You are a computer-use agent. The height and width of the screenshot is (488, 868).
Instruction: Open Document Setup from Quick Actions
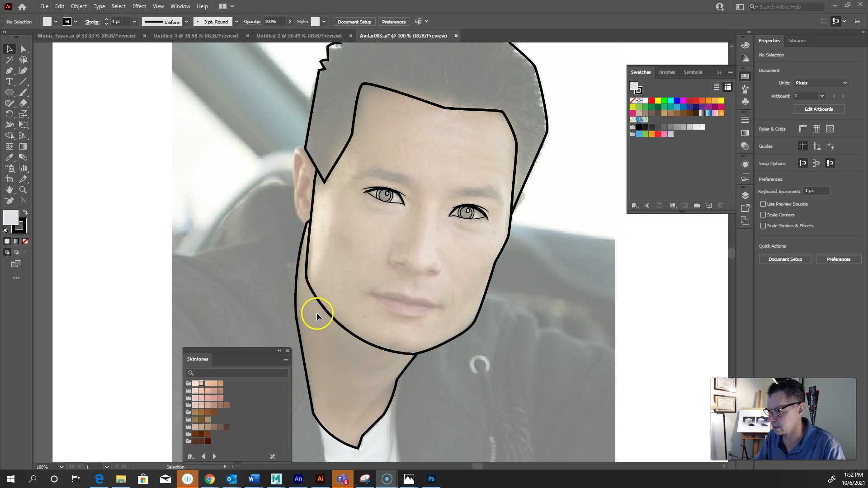click(x=785, y=259)
